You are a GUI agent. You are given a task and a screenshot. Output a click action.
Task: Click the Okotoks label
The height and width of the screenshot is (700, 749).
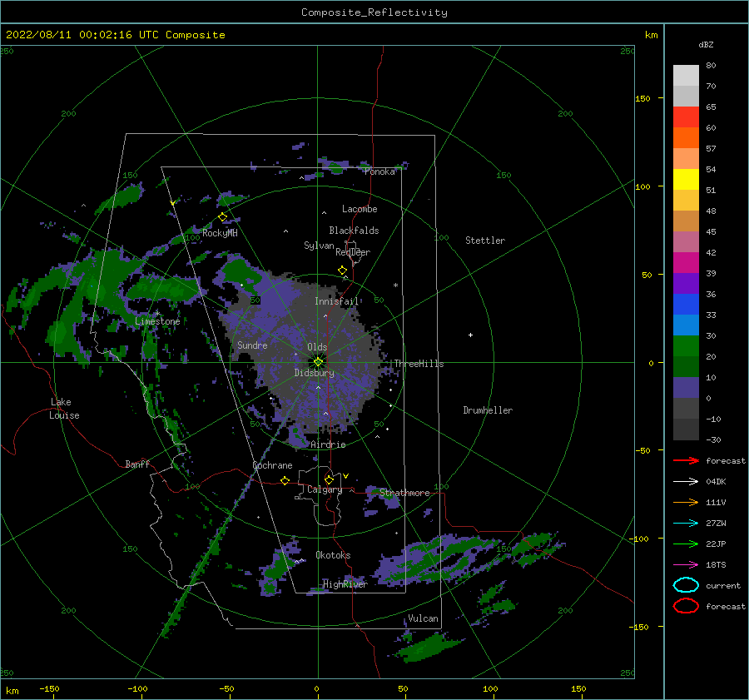click(x=333, y=554)
